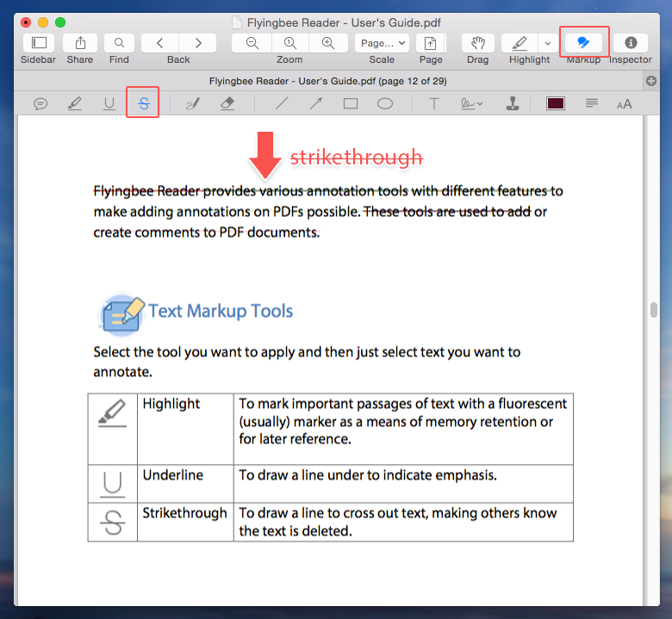Add a new tab with plus button
The width and height of the screenshot is (672, 619).
pos(651,81)
